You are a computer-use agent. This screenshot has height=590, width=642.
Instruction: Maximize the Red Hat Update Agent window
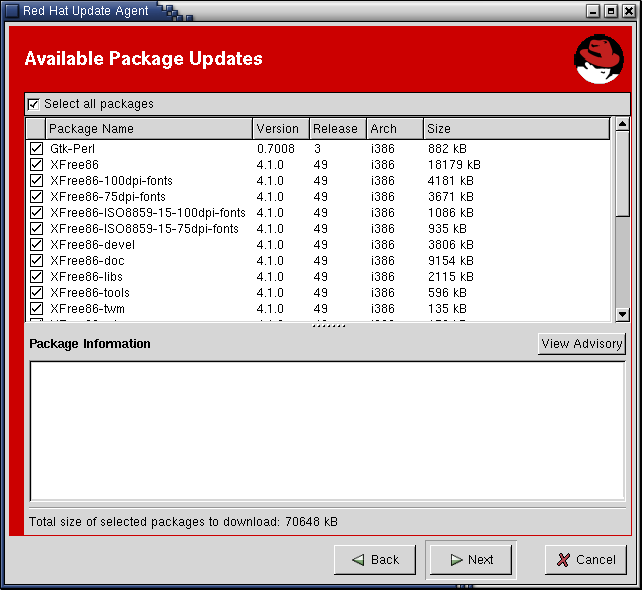(611, 11)
